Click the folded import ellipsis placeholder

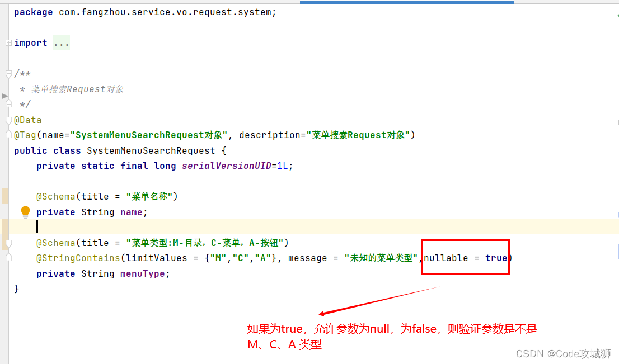(x=62, y=42)
